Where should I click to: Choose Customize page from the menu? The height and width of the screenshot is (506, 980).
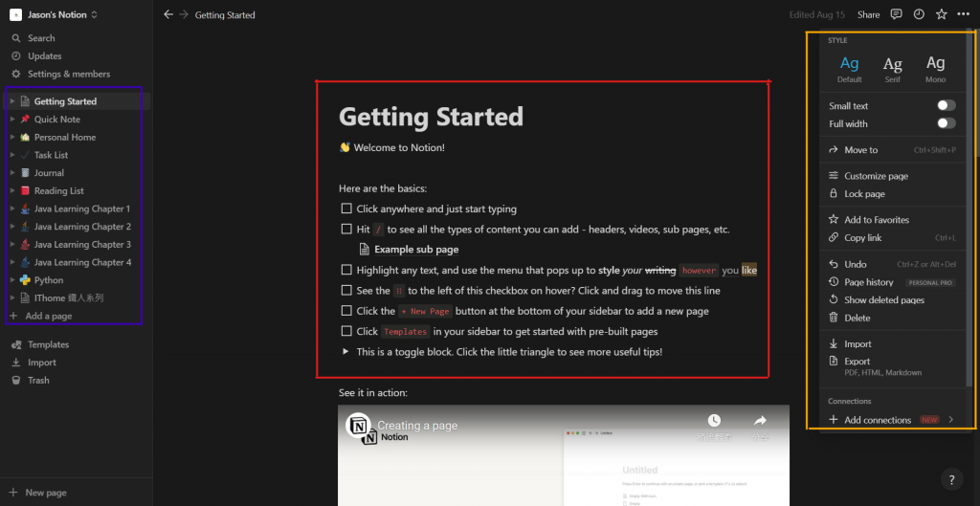click(892, 176)
